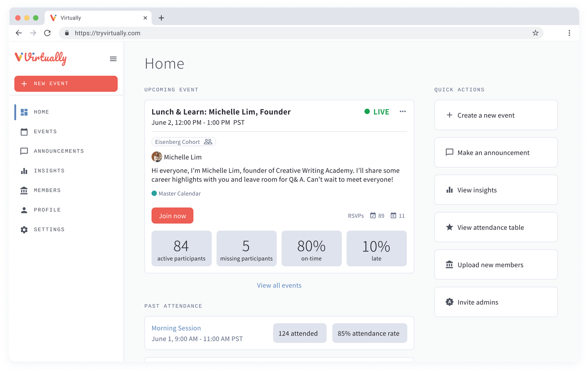
Task: Click the RSVP declined icon showing 11
Action: 394,216
